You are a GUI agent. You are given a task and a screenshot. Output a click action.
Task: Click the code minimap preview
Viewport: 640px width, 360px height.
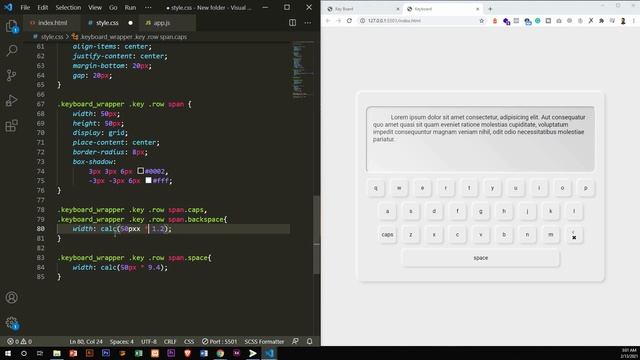302,69
